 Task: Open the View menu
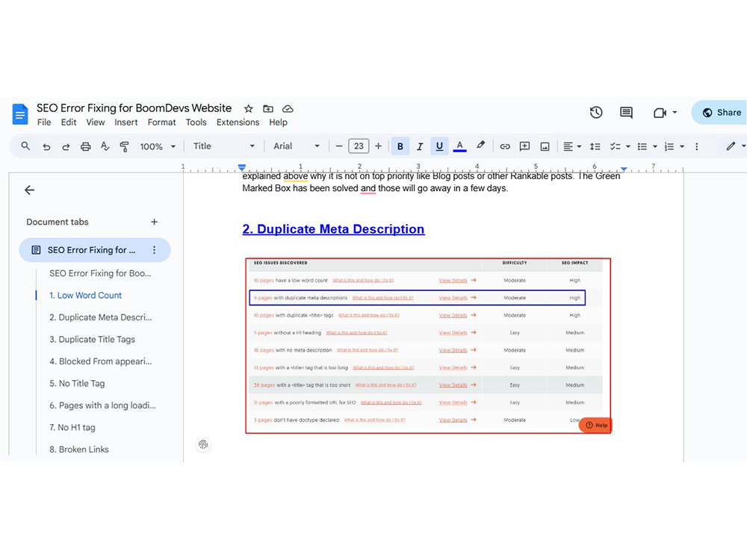(96, 122)
